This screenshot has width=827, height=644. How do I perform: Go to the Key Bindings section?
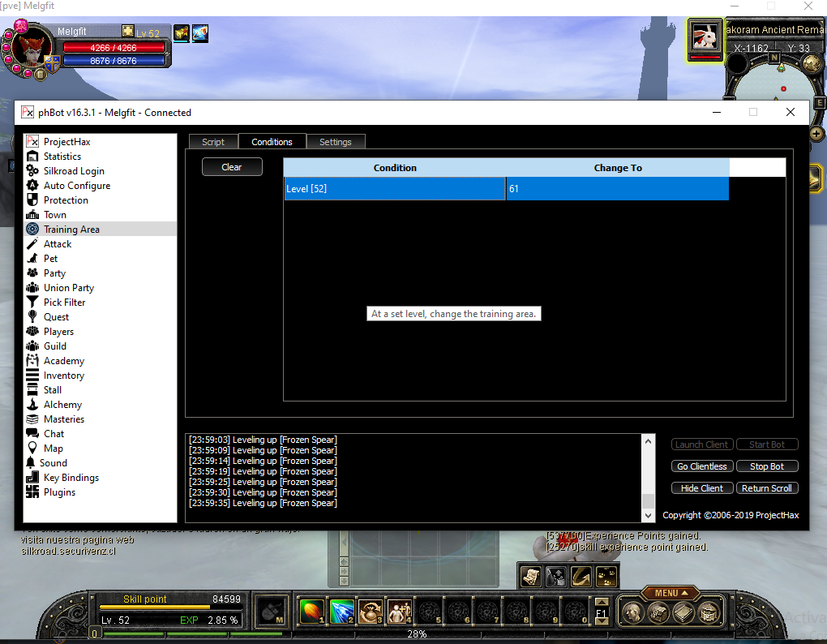coord(71,478)
